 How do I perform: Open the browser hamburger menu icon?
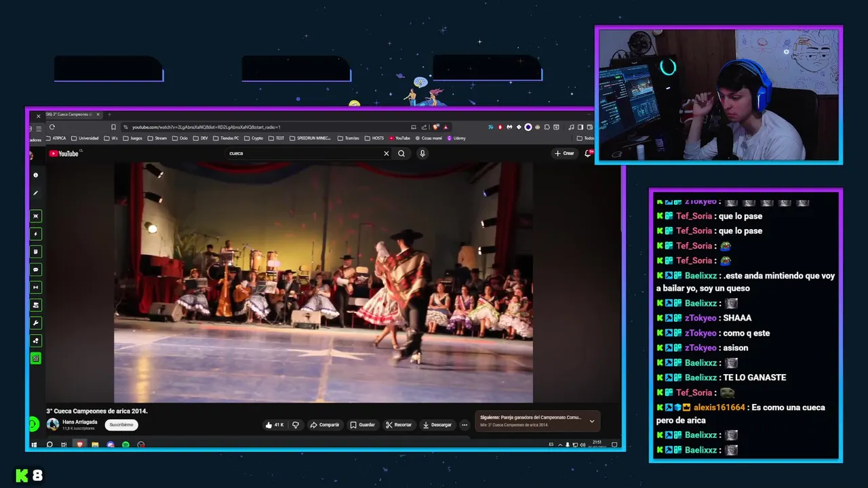tap(39, 129)
